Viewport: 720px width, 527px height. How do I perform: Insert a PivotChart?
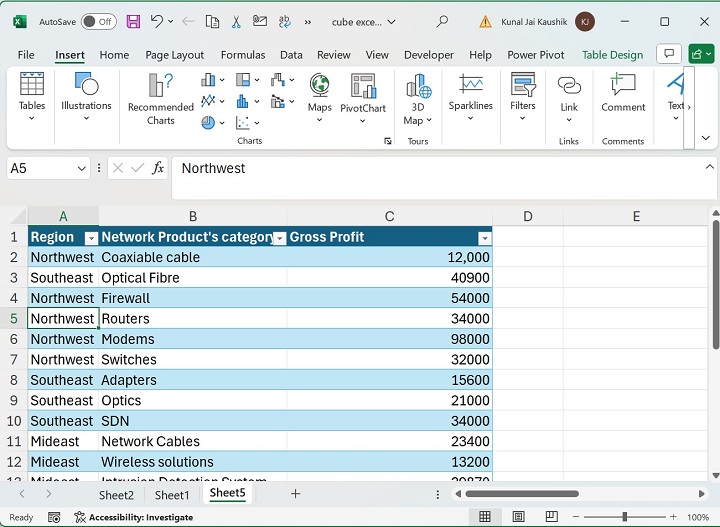[x=362, y=92]
